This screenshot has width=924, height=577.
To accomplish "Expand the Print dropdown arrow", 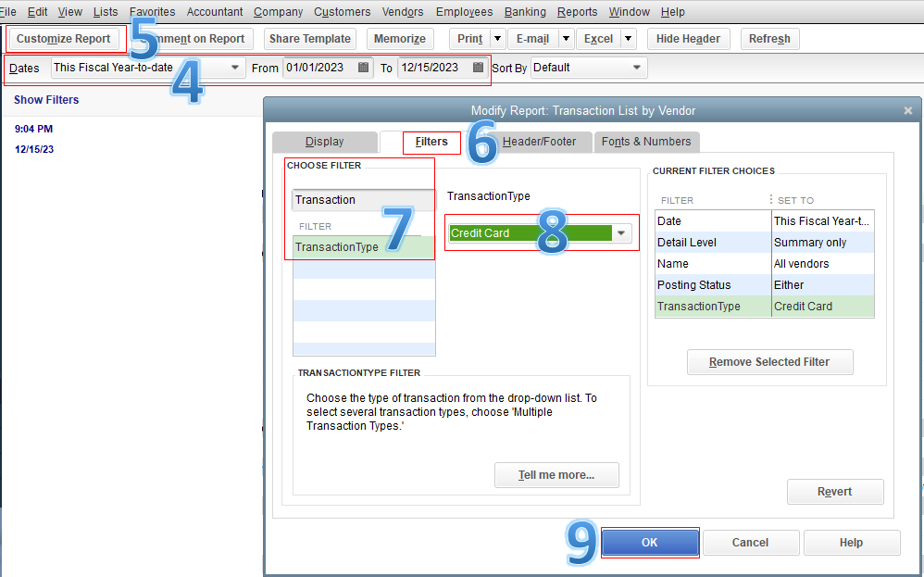I will 498,39.
